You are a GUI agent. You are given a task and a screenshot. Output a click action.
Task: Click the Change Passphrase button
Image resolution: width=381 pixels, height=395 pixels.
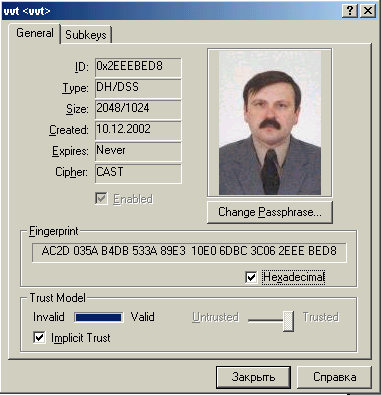point(270,212)
